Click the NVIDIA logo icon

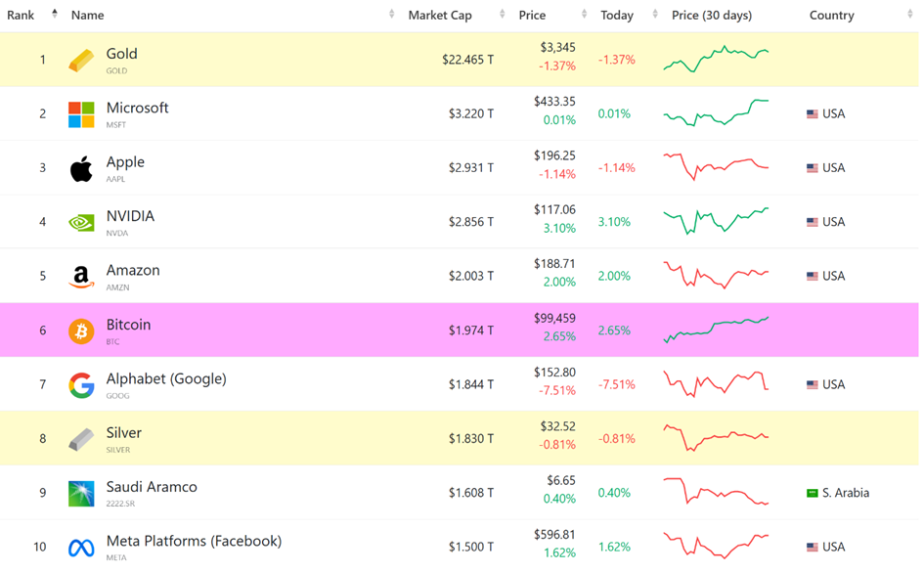81,223
